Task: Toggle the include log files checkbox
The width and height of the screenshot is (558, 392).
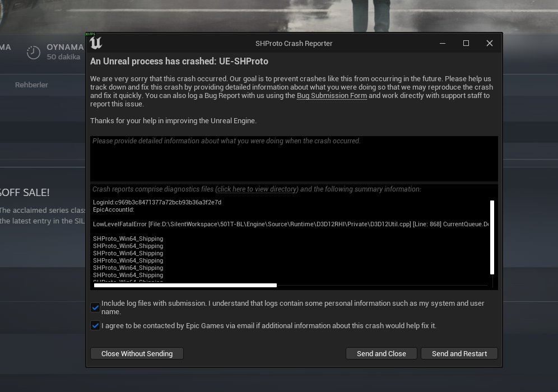Action: 95,307
